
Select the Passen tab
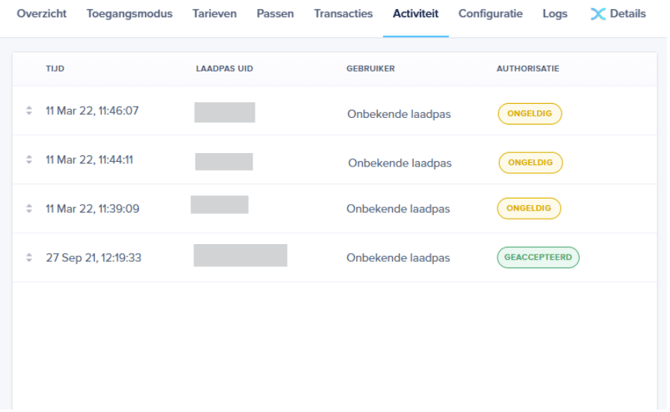tap(275, 15)
